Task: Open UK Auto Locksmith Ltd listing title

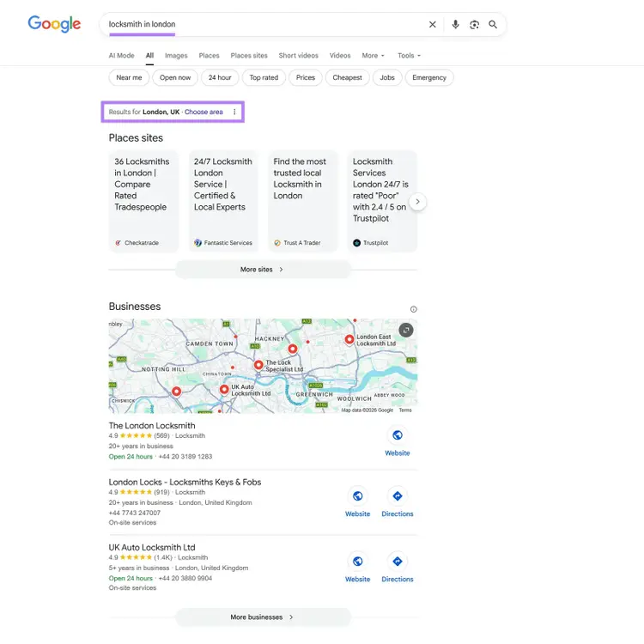Action: coord(152,548)
